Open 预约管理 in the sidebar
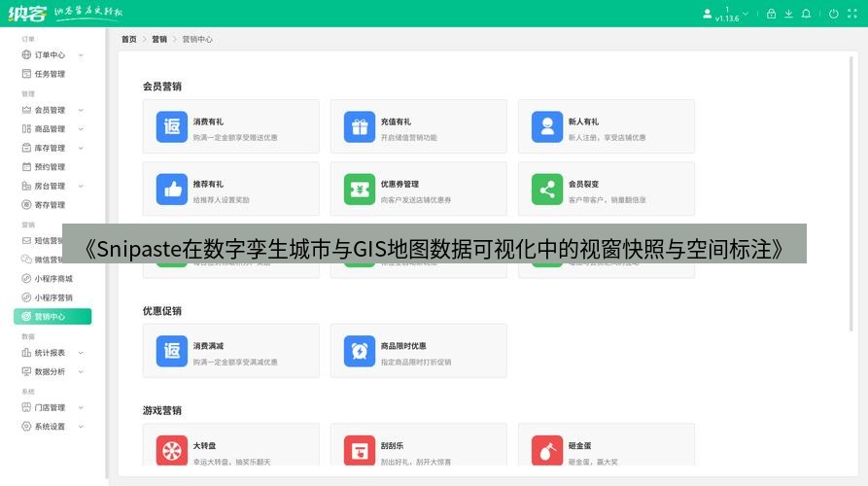 click(x=52, y=166)
